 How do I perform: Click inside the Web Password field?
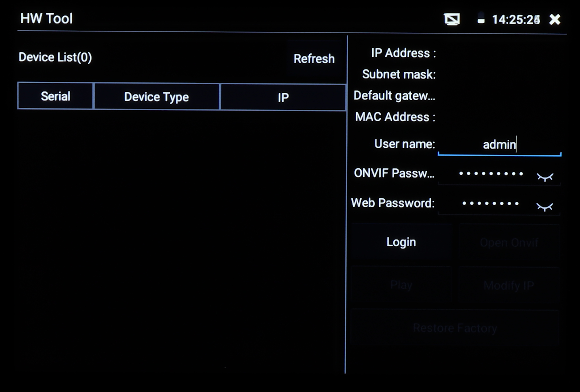[x=490, y=204]
